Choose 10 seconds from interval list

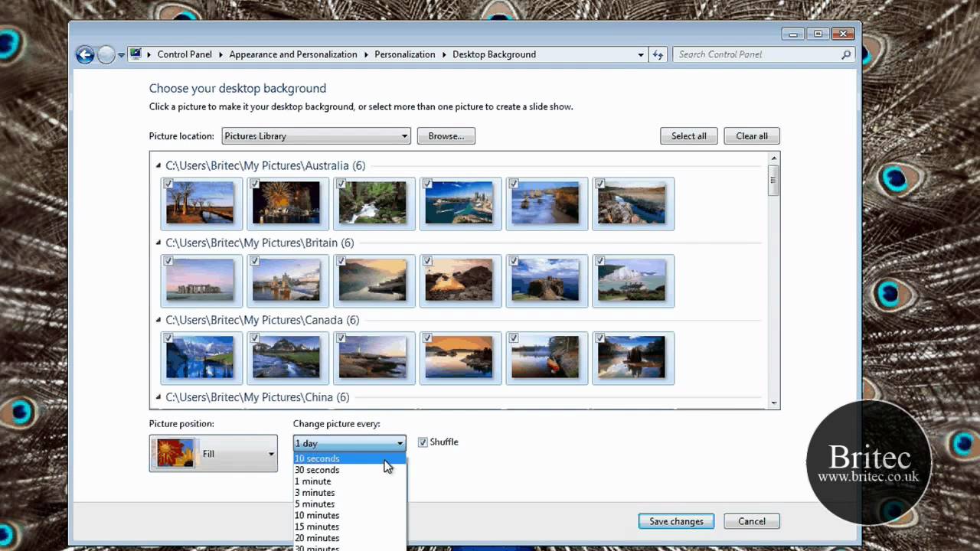(x=317, y=458)
